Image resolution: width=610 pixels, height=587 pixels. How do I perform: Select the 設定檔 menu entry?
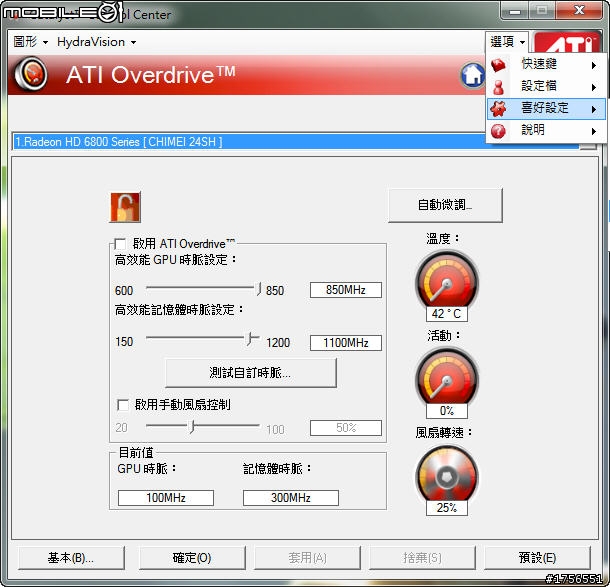(546, 86)
